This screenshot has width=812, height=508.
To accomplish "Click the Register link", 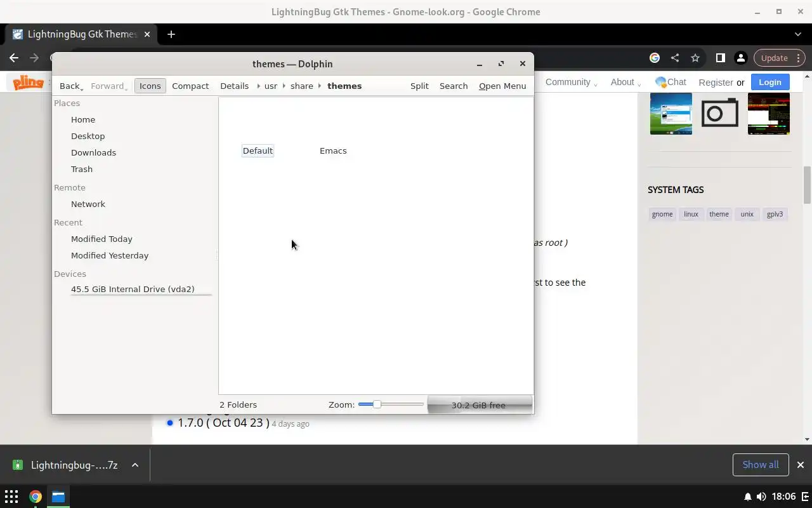I will pos(716,83).
